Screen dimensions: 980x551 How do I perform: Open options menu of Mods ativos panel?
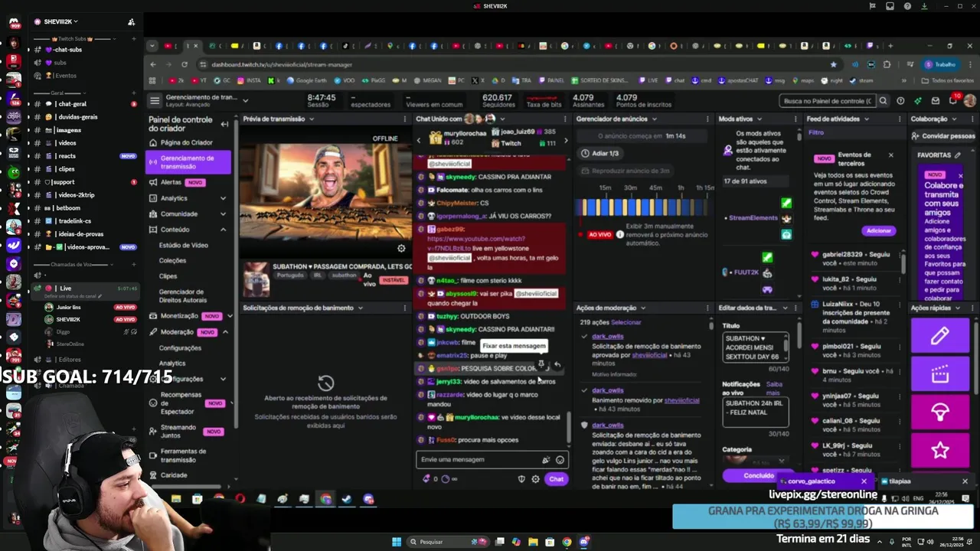point(796,119)
